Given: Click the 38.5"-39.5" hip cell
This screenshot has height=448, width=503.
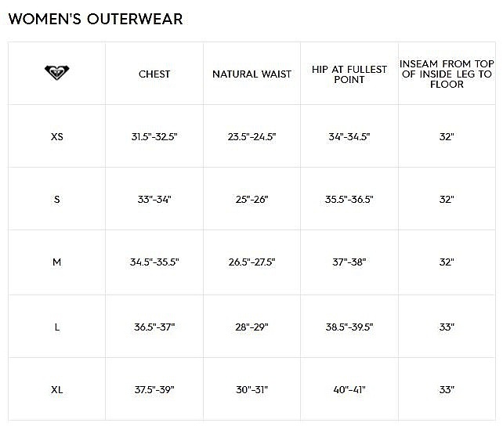Looking at the screenshot, I should (349, 327).
